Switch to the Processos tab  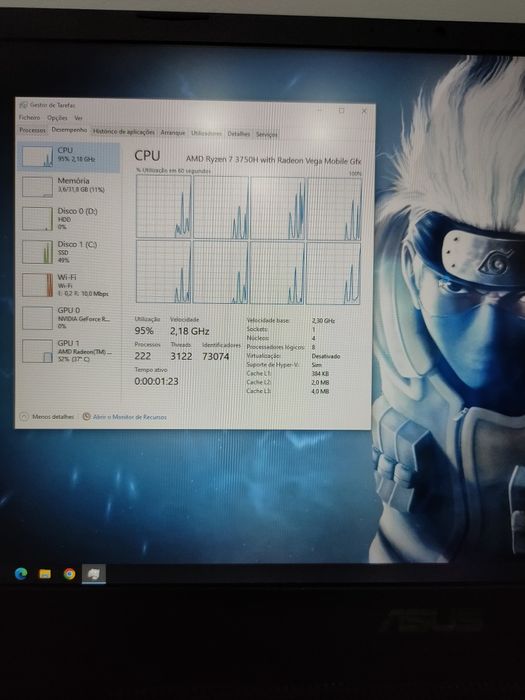32,130
